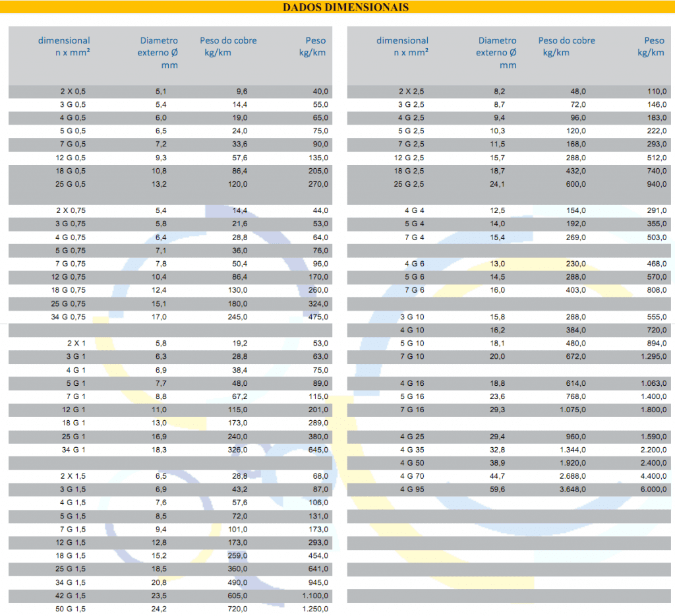Select the copper weight '605,0'
Screen dimensions: 675x616
click(x=237, y=596)
